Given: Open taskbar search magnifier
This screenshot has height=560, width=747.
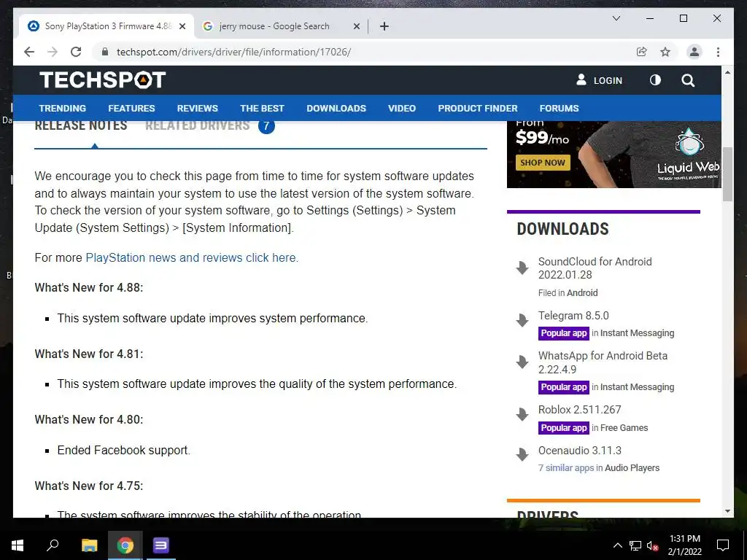Looking at the screenshot, I should 53,545.
